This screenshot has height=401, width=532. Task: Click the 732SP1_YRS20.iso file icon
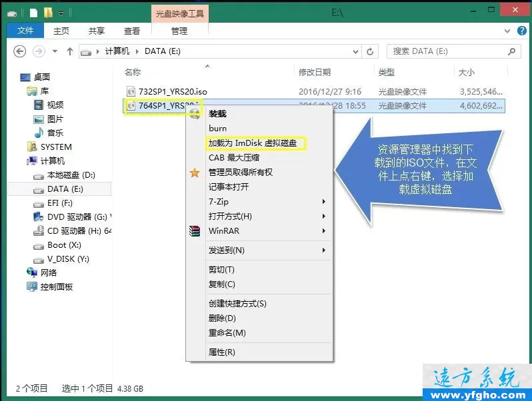(131, 91)
